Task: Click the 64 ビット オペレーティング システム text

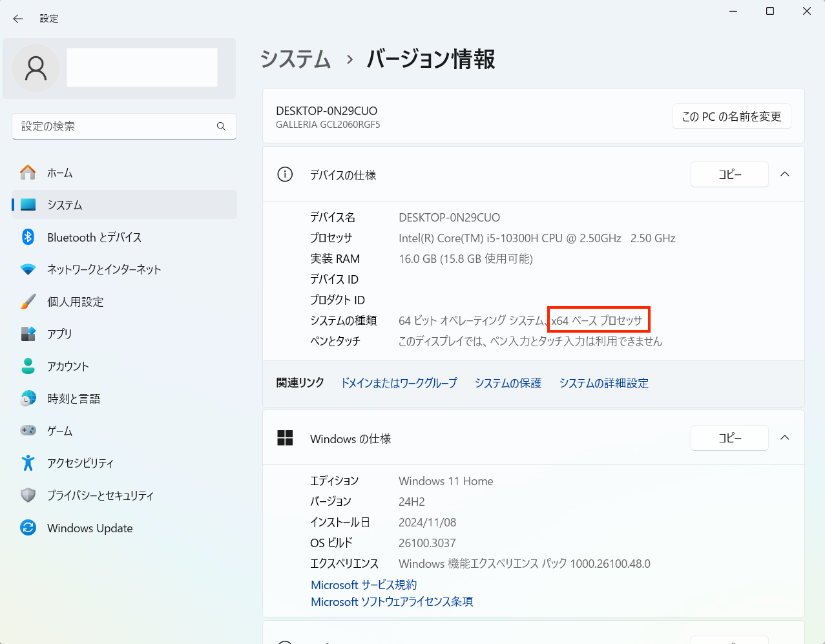Action: coord(472,321)
